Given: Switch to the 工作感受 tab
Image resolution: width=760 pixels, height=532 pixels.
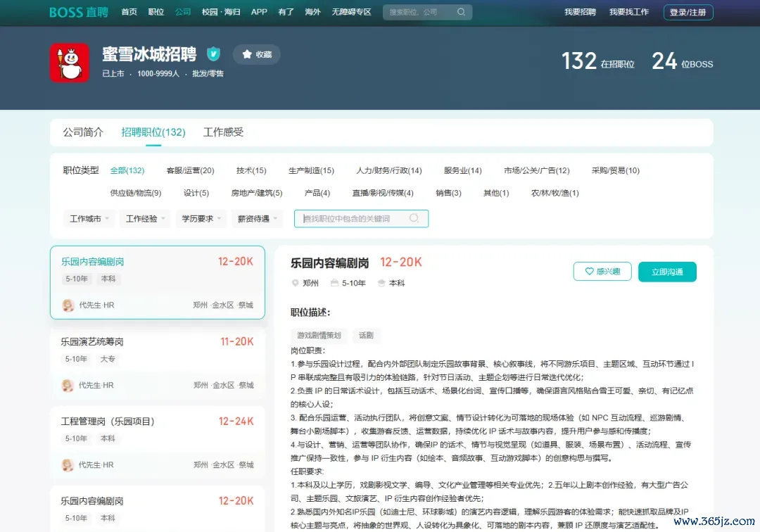Looking at the screenshot, I should [224, 132].
